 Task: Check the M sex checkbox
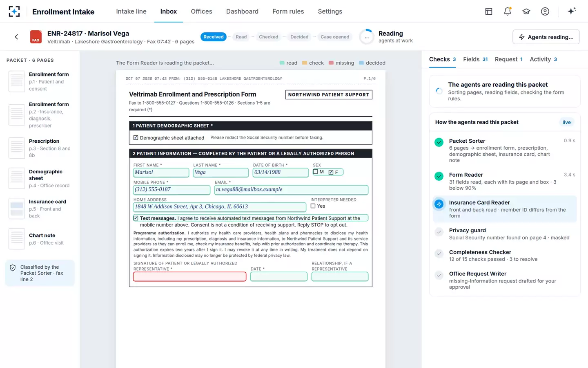315,172
